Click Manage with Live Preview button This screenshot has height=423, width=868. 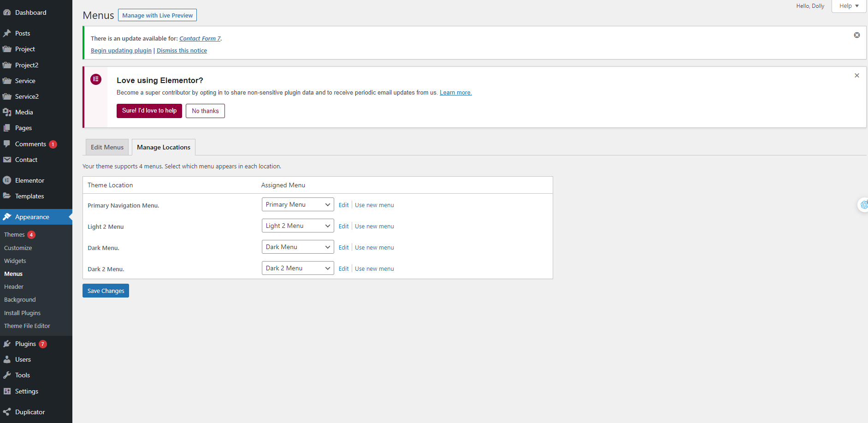[157, 15]
